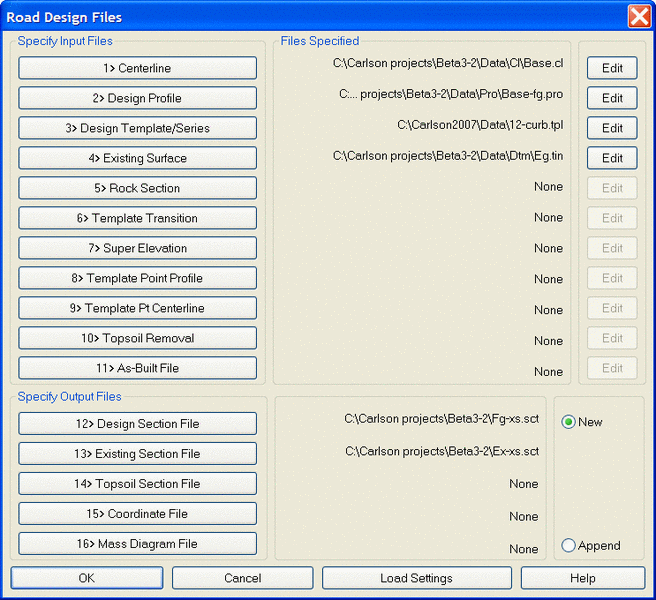
Task: Select the 16> Mass Diagram File button
Action: coord(137,544)
